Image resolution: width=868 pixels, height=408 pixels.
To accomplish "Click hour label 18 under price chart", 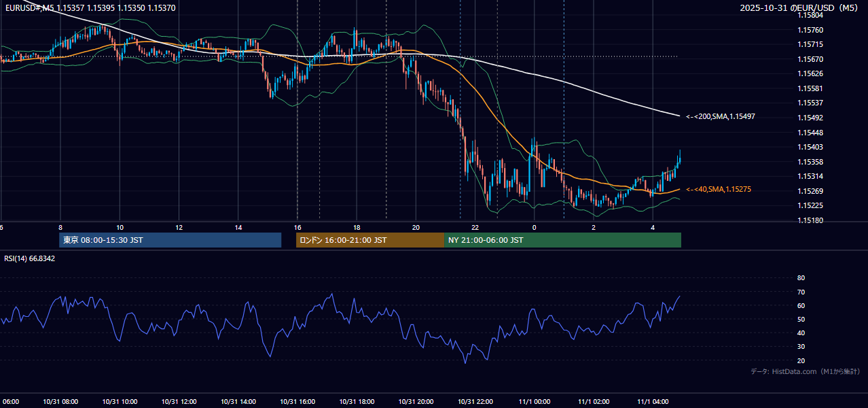I will pyautogui.click(x=357, y=227).
